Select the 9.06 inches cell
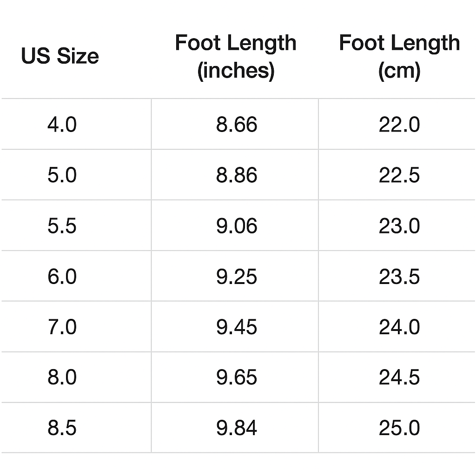 (x=236, y=226)
